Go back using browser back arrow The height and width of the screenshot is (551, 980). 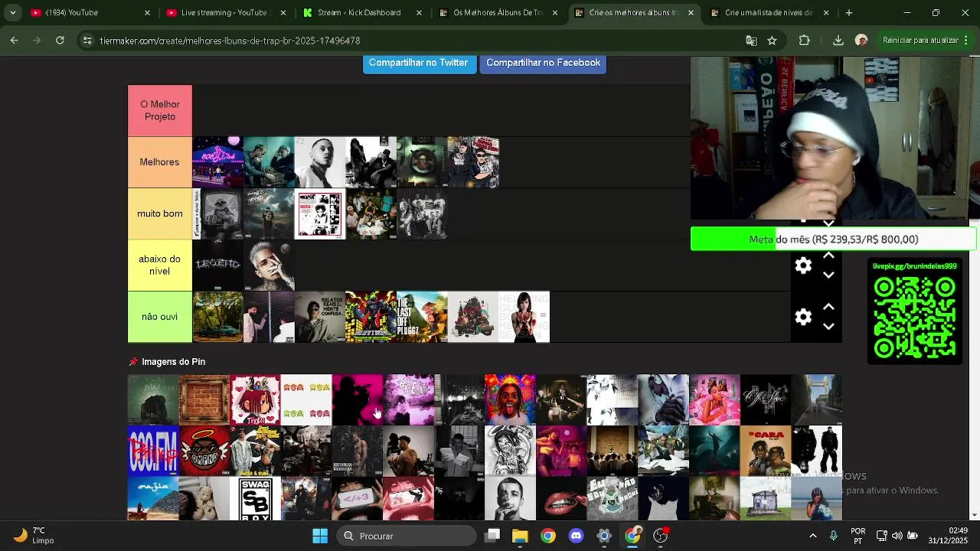[15, 41]
